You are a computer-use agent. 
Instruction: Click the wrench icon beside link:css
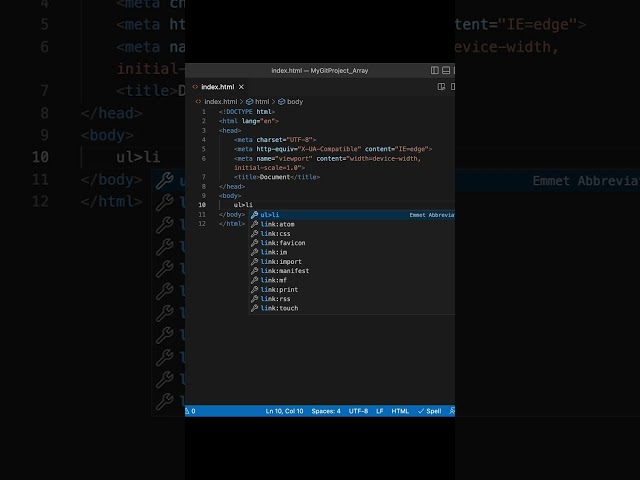point(254,233)
